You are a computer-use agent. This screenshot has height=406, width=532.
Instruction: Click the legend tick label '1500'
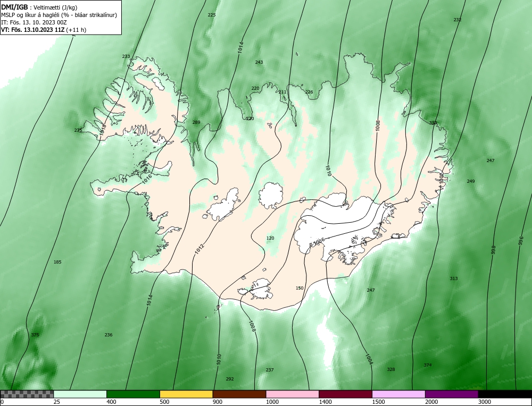coord(379,402)
